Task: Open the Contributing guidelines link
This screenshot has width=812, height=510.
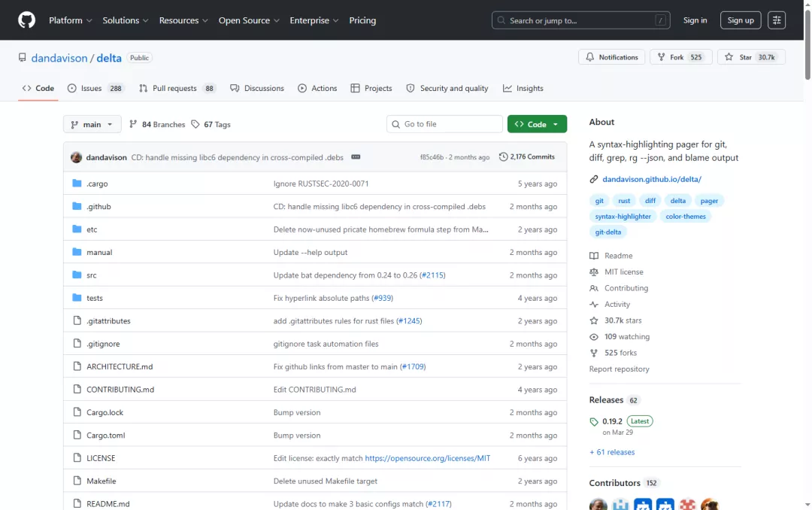Action: coord(619,288)
